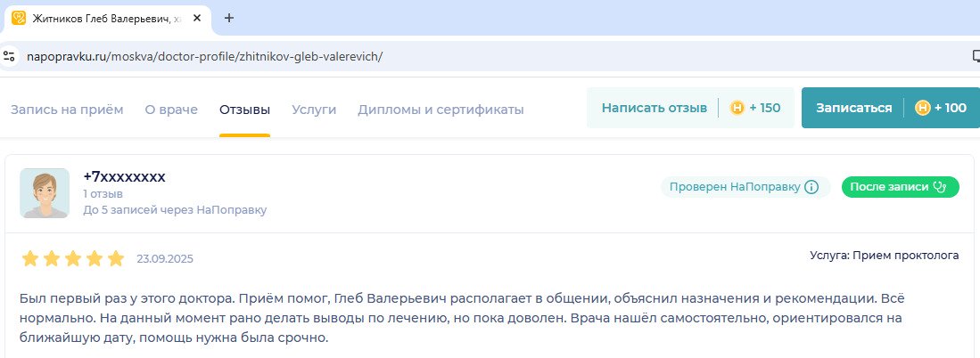Click the coin icon next to +150
The width and height of the screenshot is (980, 358).
(x=737, y=108)
